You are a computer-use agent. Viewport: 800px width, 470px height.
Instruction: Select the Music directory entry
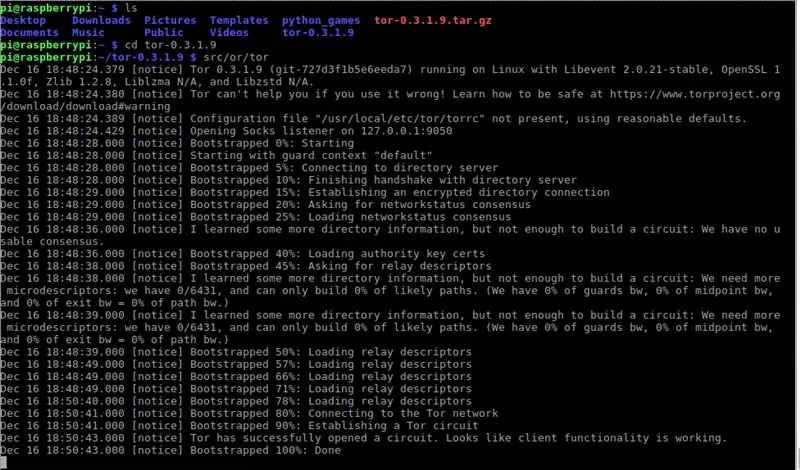coord(88,33)
